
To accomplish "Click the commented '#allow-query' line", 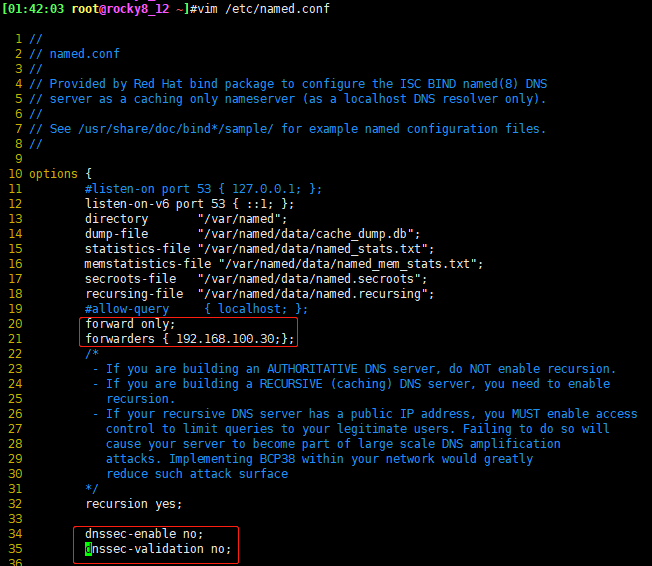I will tap(196, 309).
